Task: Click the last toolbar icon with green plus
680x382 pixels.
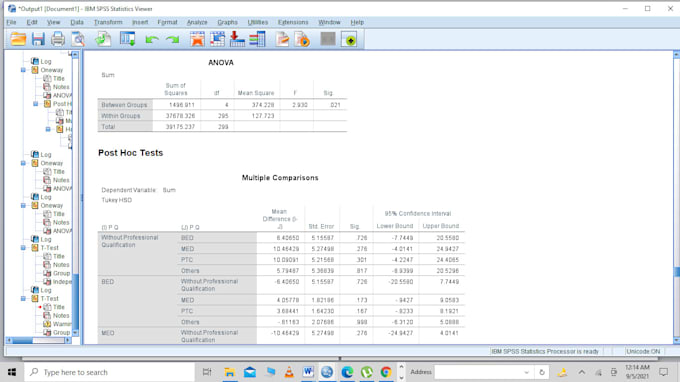Action: pyautogui.click(x=350, y=39)
